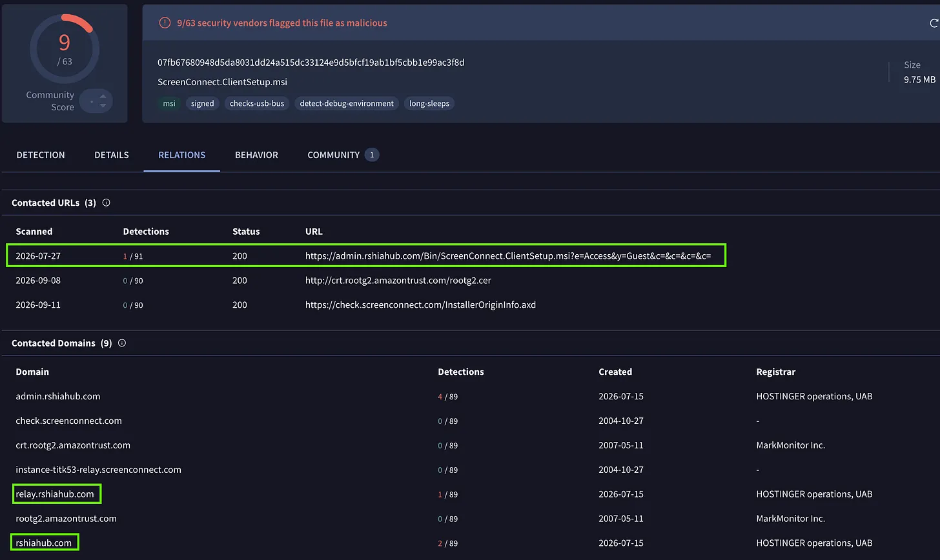This screenshot has height=560, width=940.
Task: Open domain rootg2.amazontrust.com in domains list
Action: point(66,519)
